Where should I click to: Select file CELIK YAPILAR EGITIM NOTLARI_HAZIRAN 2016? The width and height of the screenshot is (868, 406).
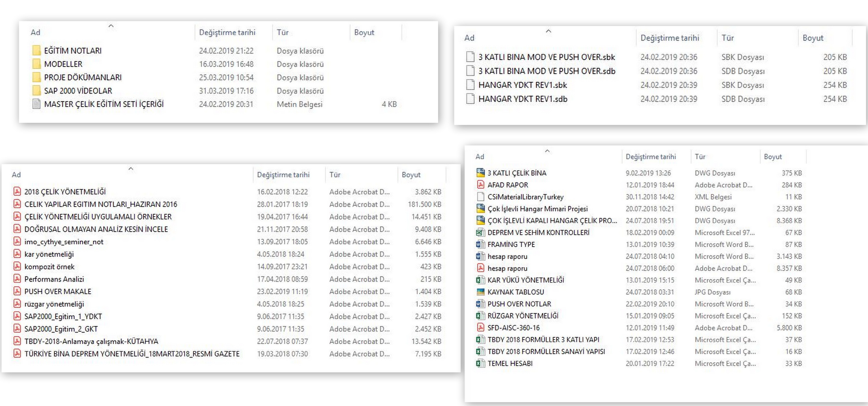100,204
